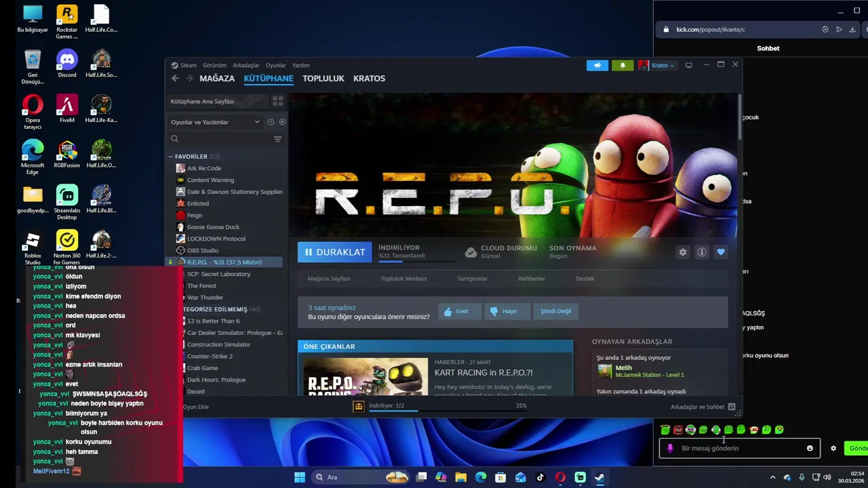Click Şimdi Değil button
The image size is (868, 488).
click(555, 311)
